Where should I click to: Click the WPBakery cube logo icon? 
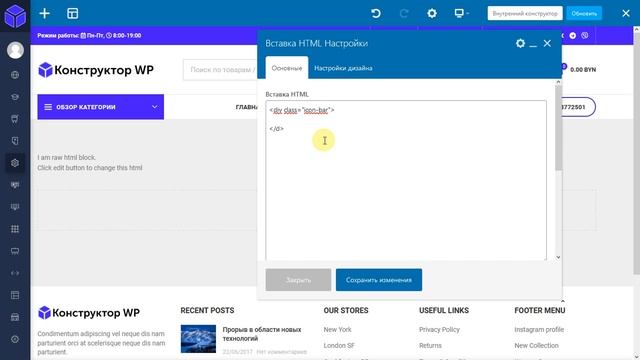point(15,16)
